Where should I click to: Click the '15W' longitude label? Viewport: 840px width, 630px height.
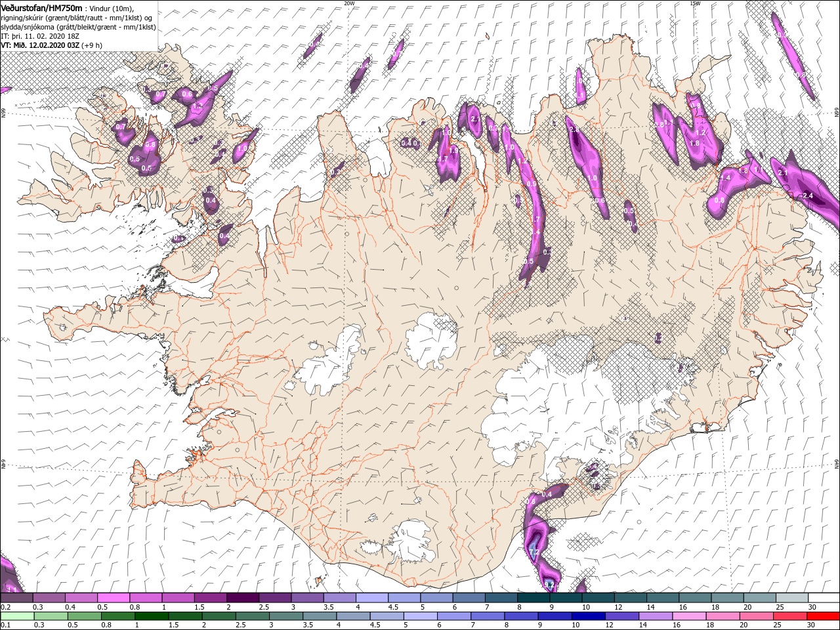(x=695, y=3)
